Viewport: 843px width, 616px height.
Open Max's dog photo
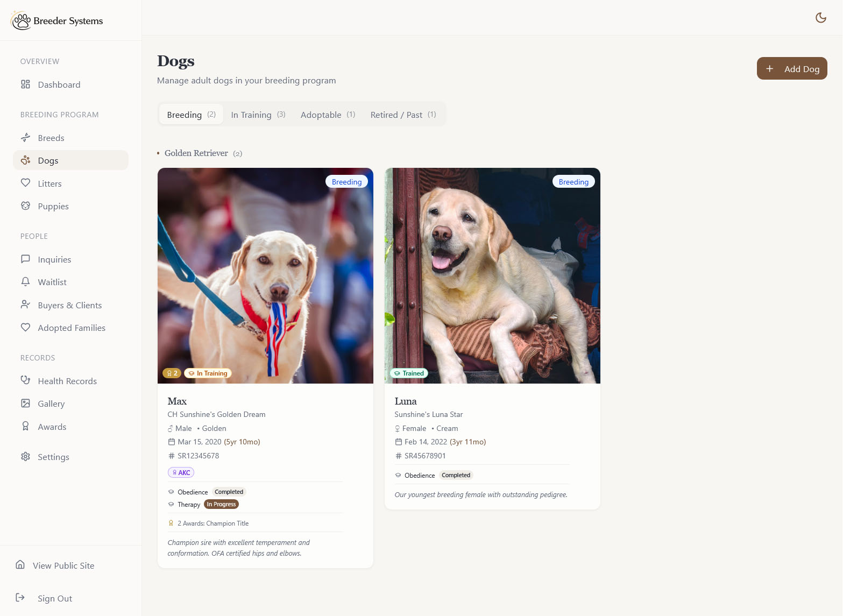coord(265,275)
